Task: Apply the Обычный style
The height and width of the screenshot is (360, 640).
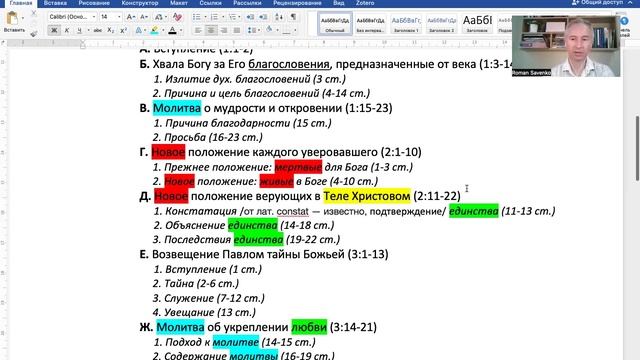Action: pyautogui.click(x=335, y=24)
